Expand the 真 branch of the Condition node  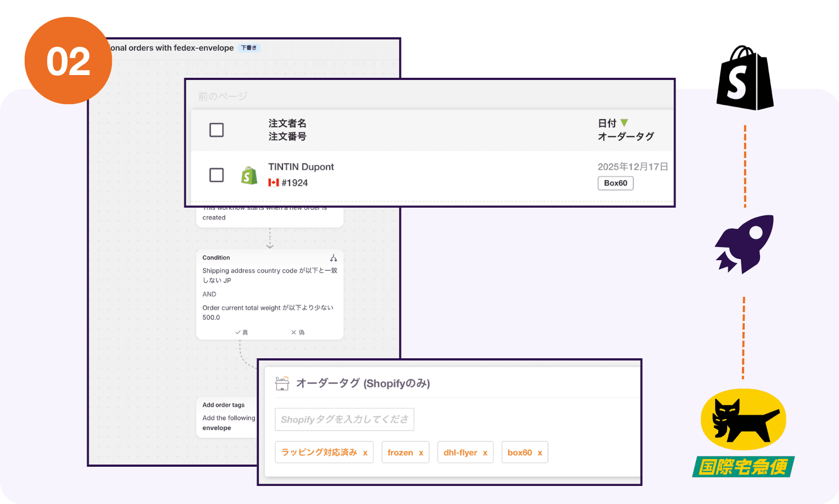(241, 331)
